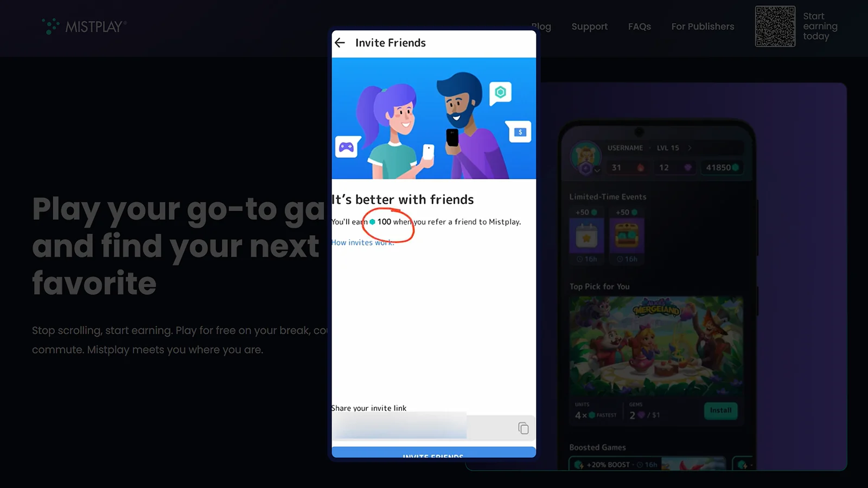Click the 'Limited-Time Events' heading
The width and height of the screenshot is (868, 488).
[608, 197]
